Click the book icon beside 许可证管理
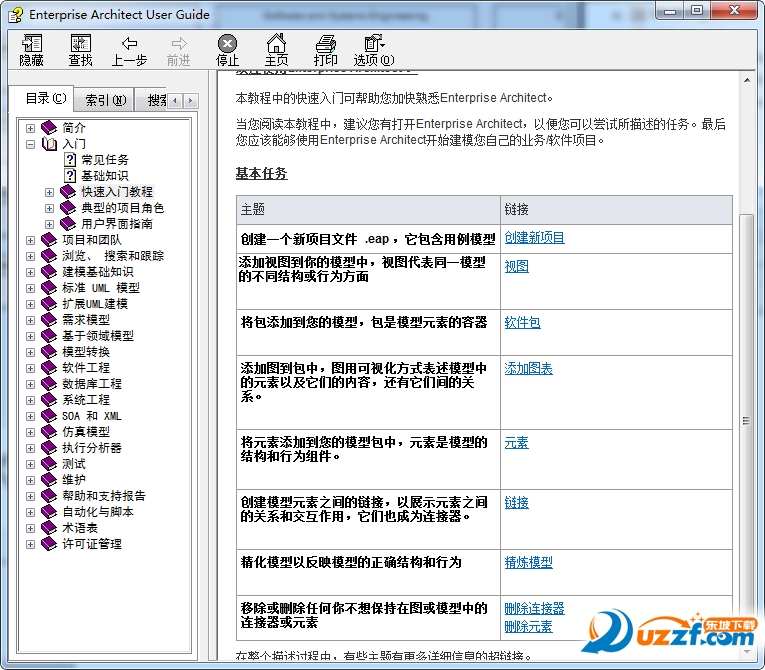765x670 pixels. point(49,544)
